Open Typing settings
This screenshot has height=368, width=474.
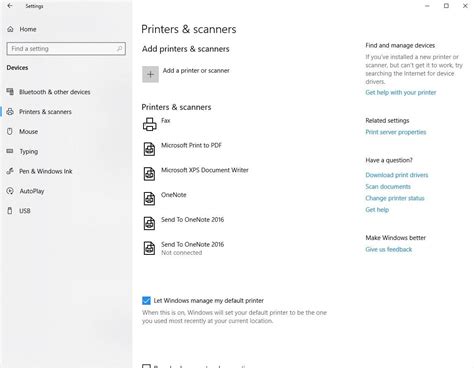(28, 151)
